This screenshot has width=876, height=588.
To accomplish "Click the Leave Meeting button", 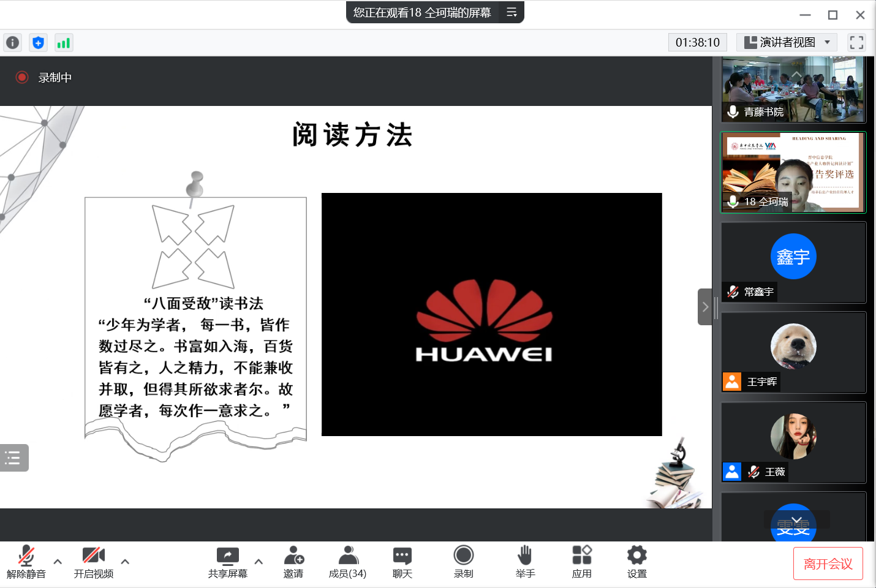I will click(828, 563).
